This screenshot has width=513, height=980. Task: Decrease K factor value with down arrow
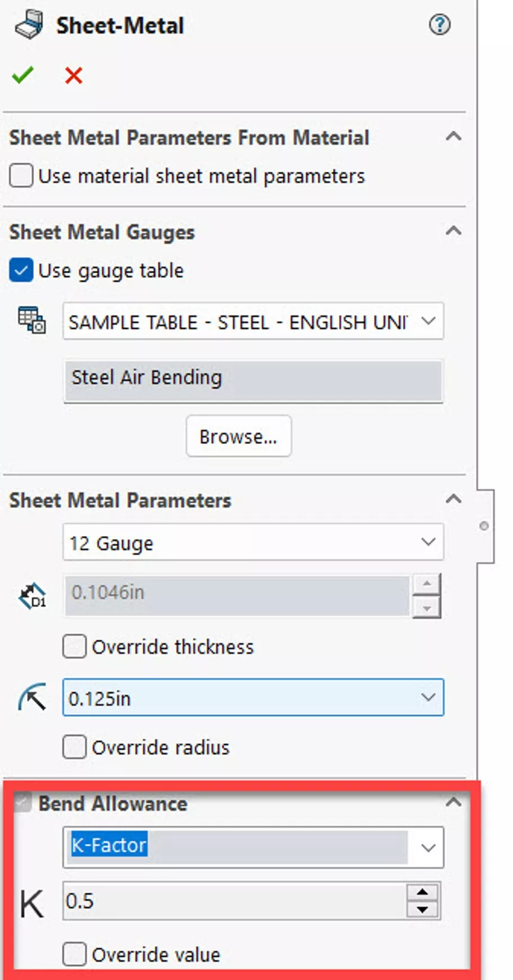(x=422, y=910)
